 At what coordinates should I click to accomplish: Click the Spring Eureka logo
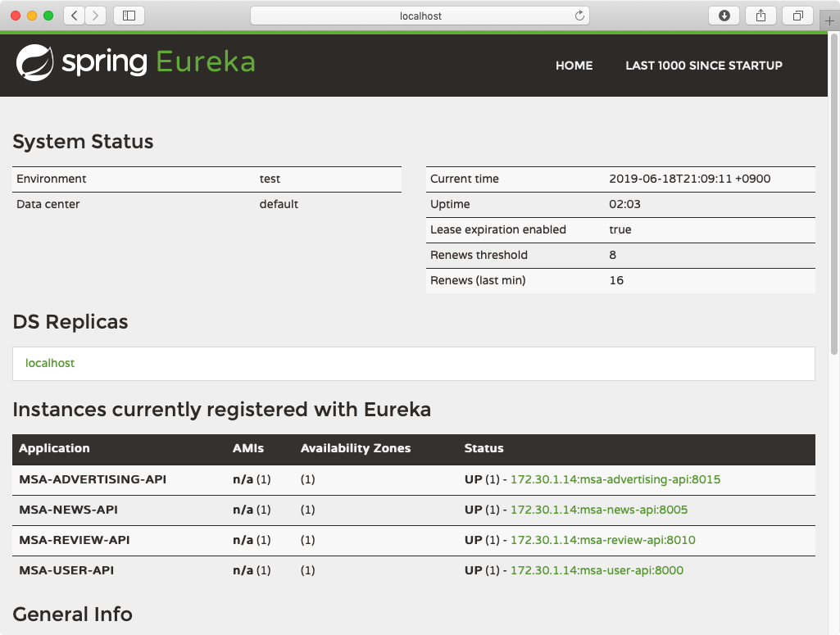(136, 63)
